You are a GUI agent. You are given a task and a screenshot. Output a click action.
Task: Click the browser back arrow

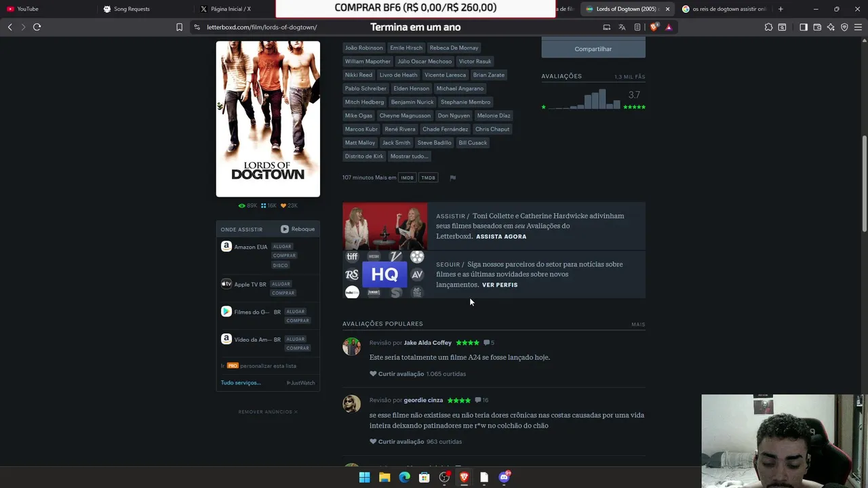[9, 27]
